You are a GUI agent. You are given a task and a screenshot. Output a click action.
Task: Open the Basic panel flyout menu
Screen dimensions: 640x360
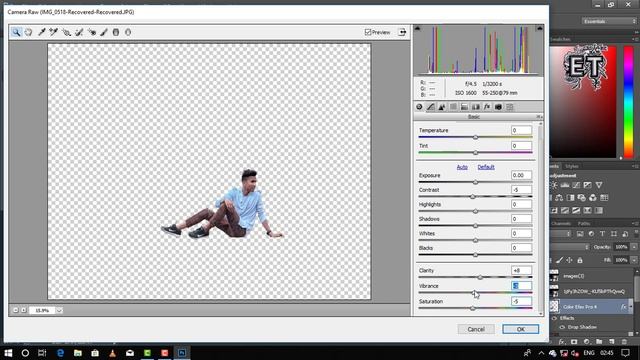[539, 117]
